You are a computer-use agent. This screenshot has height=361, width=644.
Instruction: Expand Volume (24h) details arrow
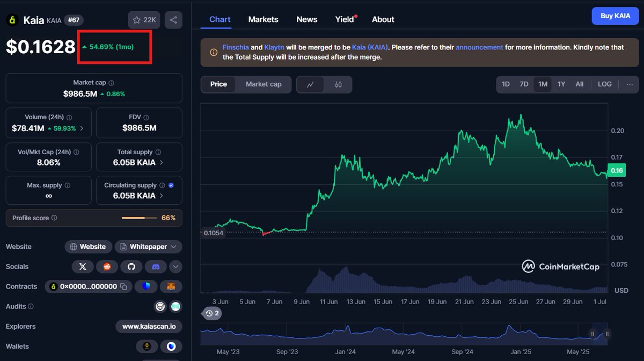82,129
